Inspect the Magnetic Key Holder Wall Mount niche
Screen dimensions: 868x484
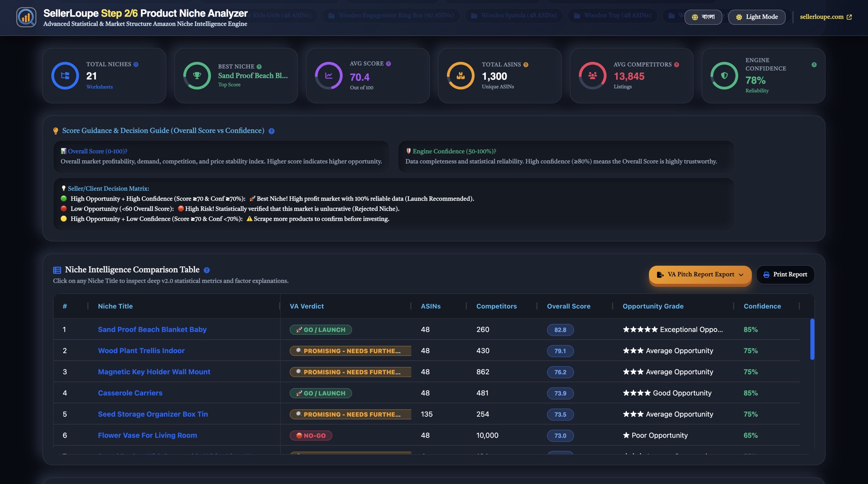154,372
